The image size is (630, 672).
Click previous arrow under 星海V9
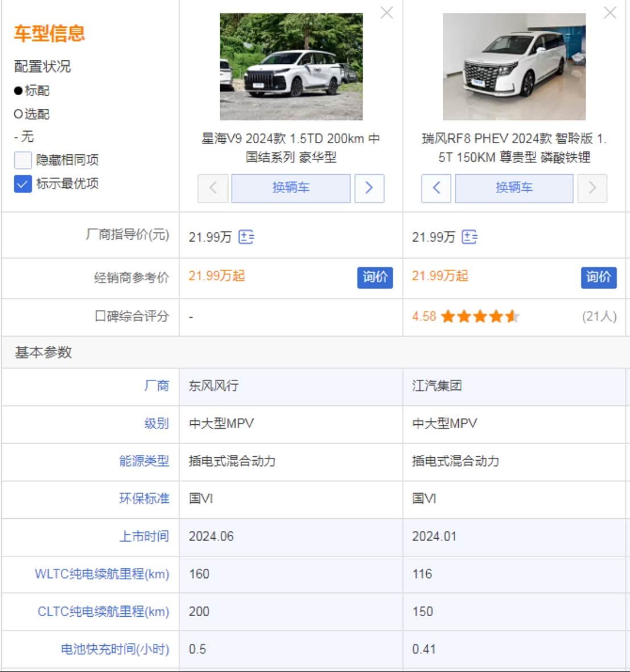coord(213,188)
